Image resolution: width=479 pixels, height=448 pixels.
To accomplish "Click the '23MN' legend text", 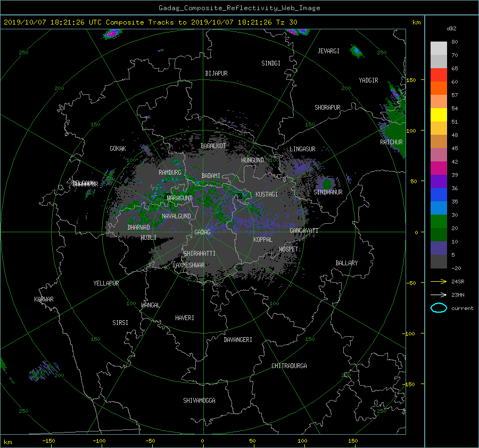I will [x=458, y=295].
